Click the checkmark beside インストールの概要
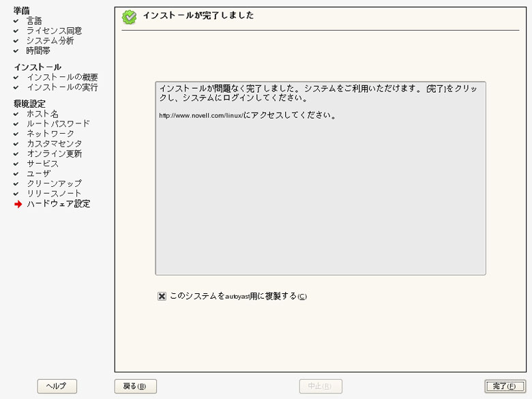This screenshot has width=532, height=399. pyautogui.click(x=16, y=77)
